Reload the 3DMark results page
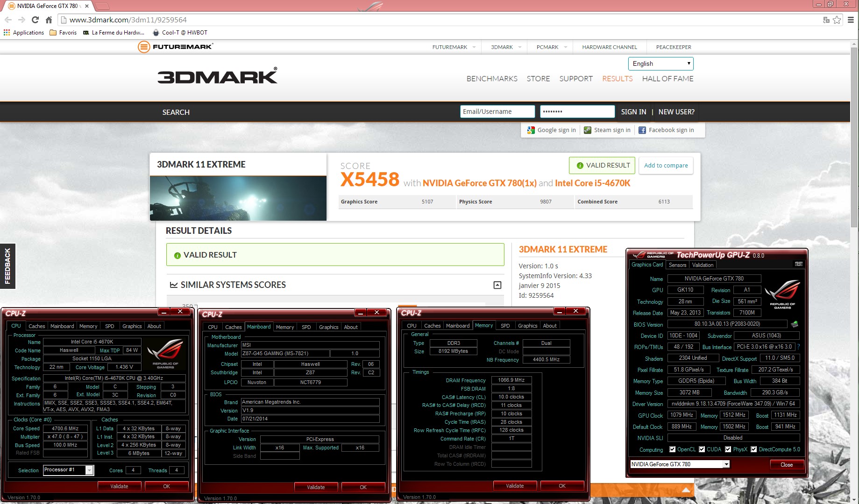The image size is (859, 504). coord(35,20)
